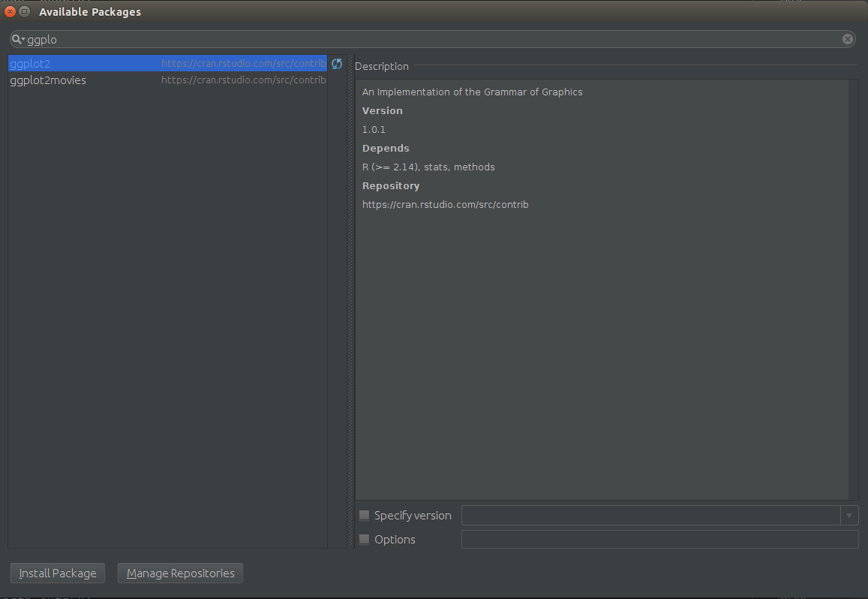Click the Description section label
Viewport: 868px width, 599px height.
point(381,66)
